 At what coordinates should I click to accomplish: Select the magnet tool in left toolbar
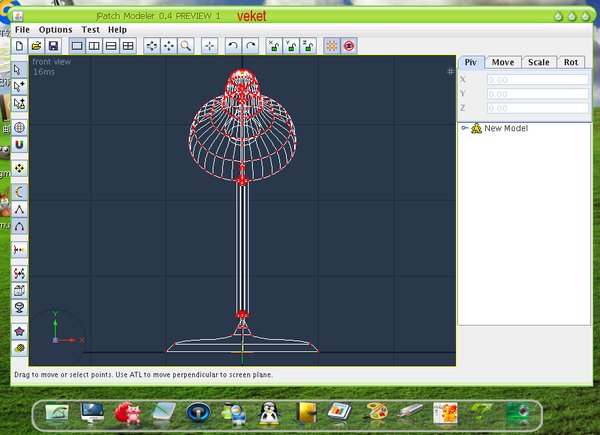[19, 145]
